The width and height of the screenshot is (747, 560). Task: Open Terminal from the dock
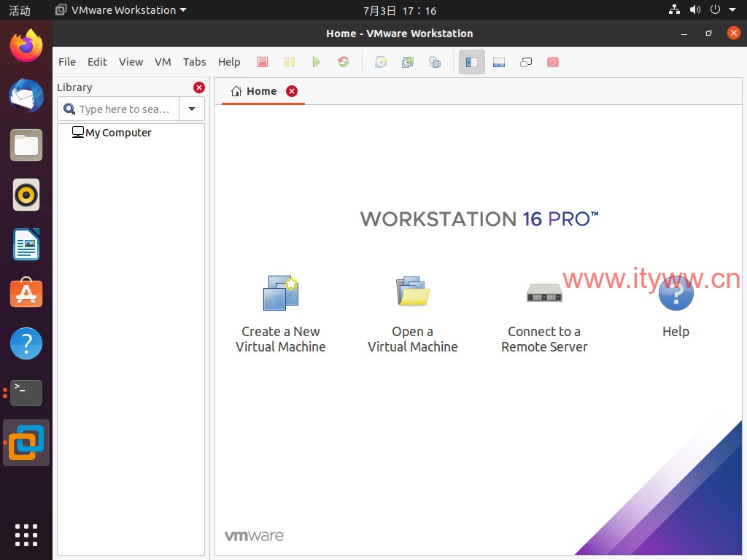click(x=26, y=393)
